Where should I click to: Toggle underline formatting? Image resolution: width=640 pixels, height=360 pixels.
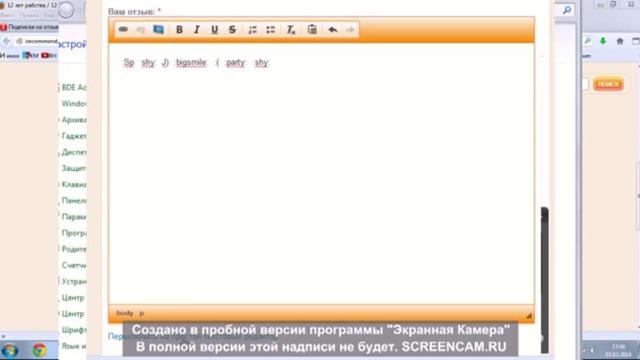pyautogui.click(x=214, y=29)
